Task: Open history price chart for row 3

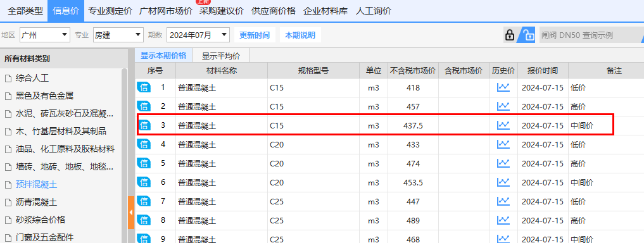Action: point(503,125)
